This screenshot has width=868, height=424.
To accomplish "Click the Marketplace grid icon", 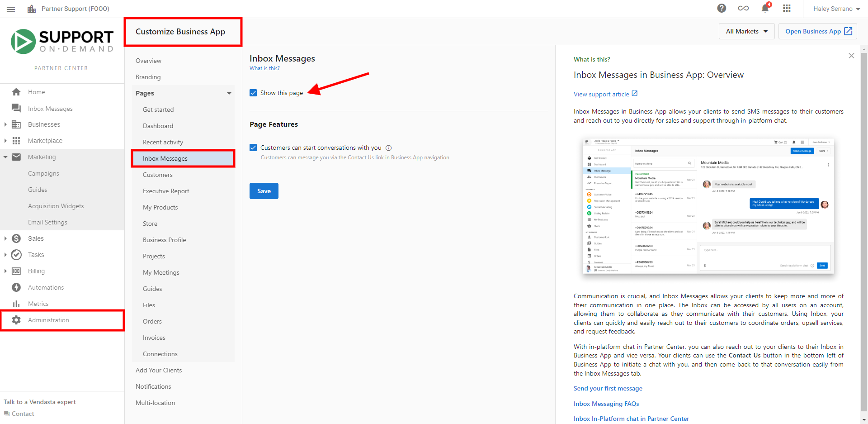I will pyautogui.click(x=16, y=141).
